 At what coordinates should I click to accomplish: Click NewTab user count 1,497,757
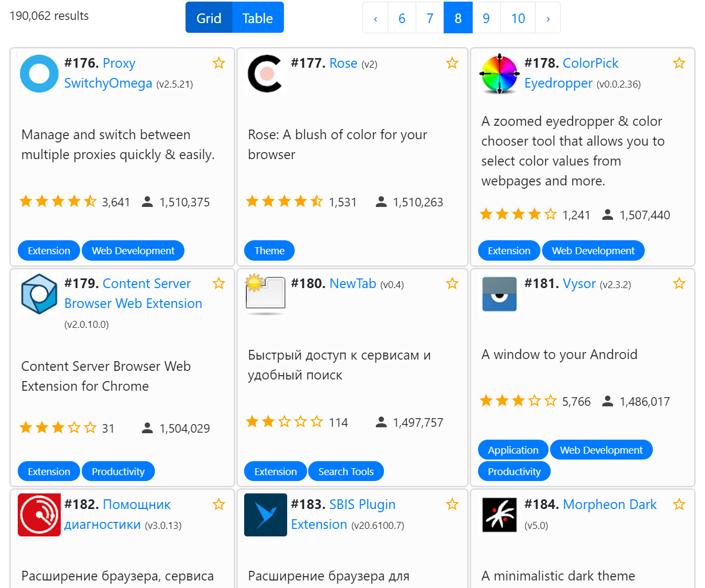click(409, 422)
